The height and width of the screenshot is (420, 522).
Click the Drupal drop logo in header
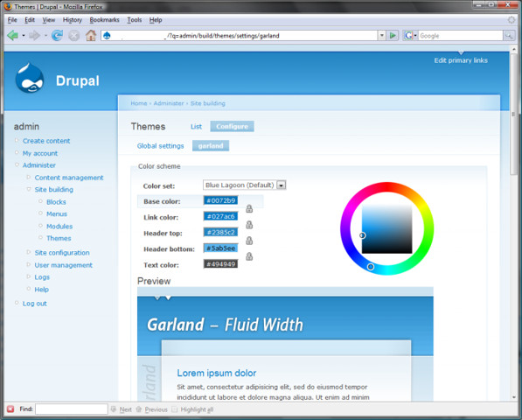point(30,79)
